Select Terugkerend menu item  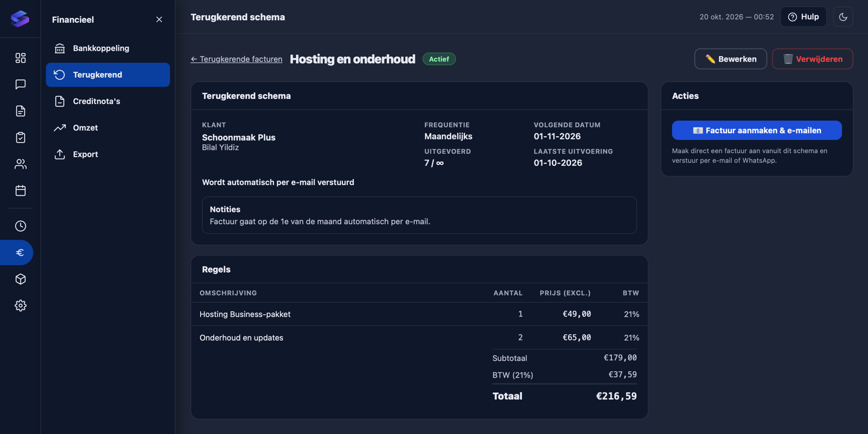click(x=108, y=75)
